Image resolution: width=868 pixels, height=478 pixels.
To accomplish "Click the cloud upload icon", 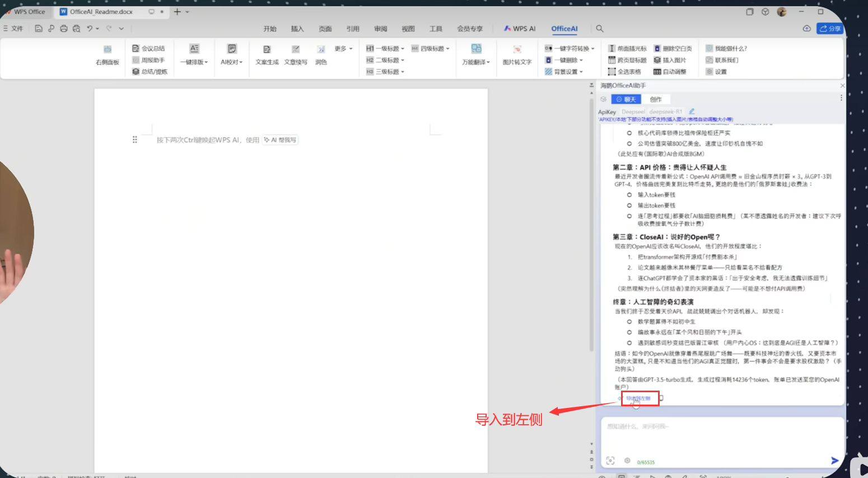I will (x=806, y=29).
